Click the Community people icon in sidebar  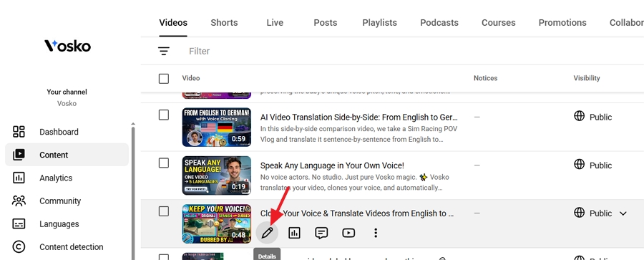tap(19, 201)
